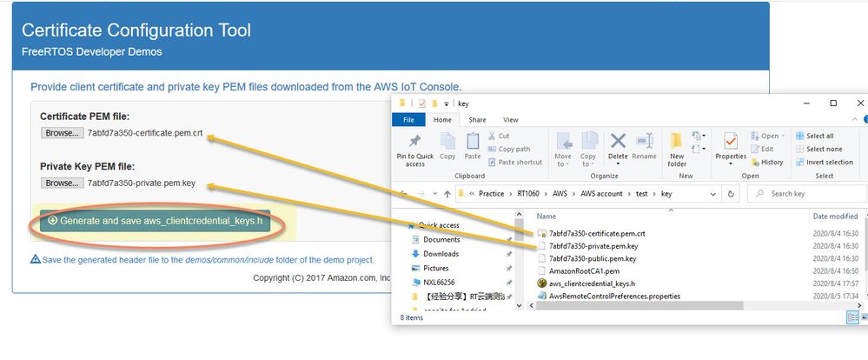Switch to the View ribbon tab

tap(510, 120)
